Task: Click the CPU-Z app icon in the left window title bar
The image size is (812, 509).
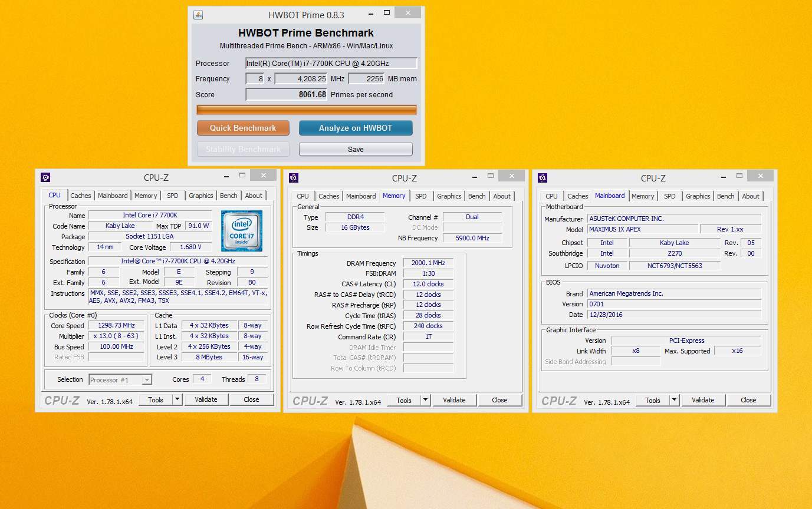Action: coord(45,177)
